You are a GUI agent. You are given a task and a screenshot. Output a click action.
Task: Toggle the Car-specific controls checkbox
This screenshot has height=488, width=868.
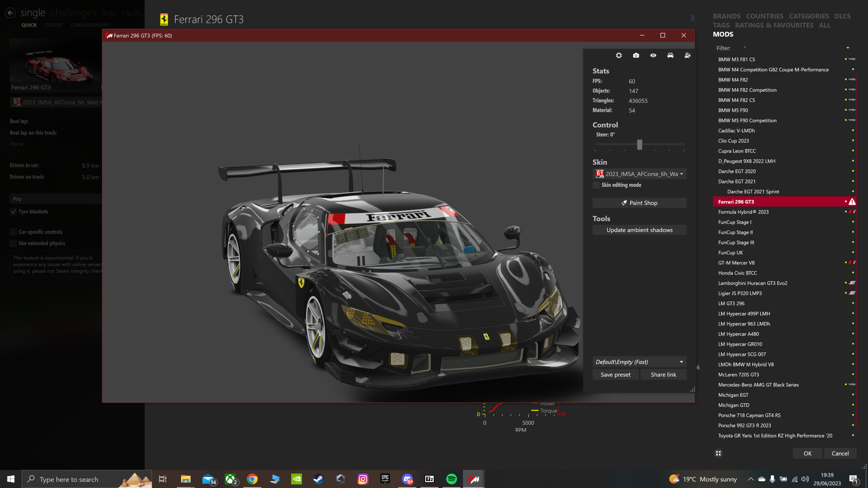click(x=14, y=232)
